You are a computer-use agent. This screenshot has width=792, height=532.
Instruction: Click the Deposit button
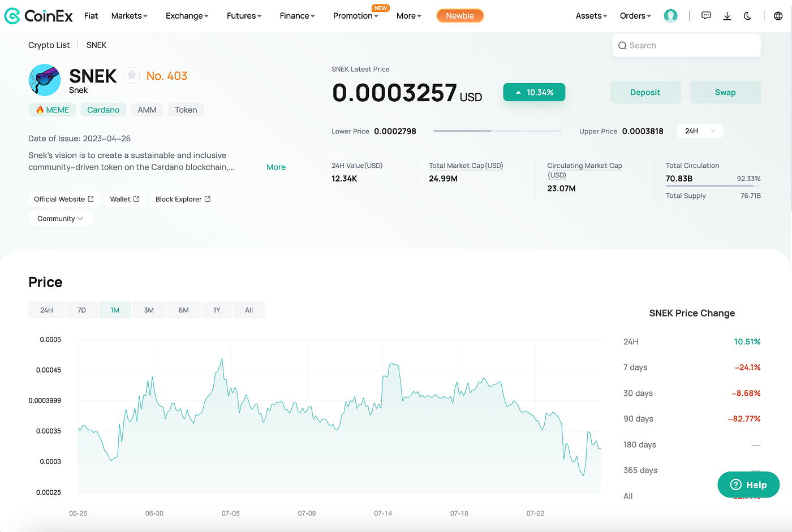(645, 93)
